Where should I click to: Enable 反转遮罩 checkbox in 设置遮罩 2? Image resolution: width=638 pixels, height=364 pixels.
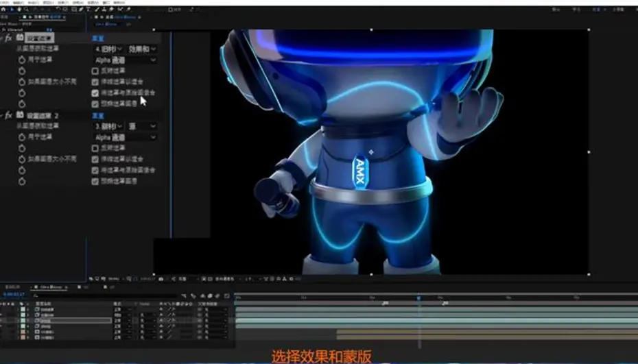(x=95, y=149)
